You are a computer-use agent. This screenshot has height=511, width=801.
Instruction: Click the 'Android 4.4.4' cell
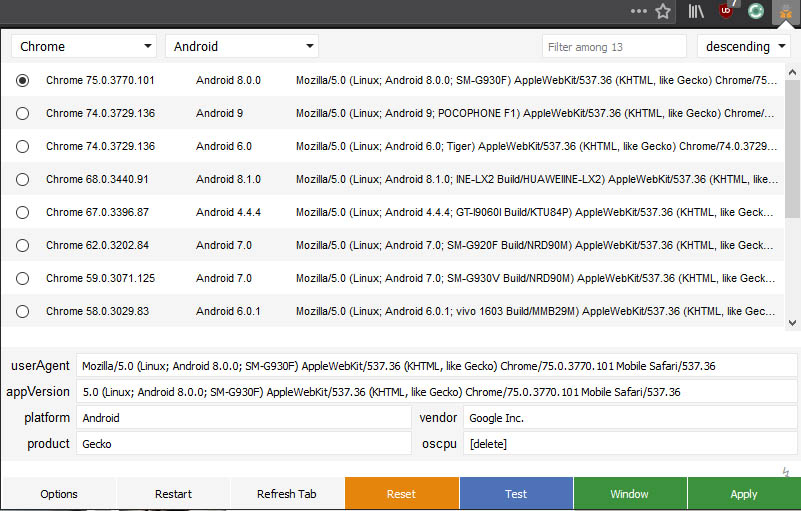[x=228, y=213]
